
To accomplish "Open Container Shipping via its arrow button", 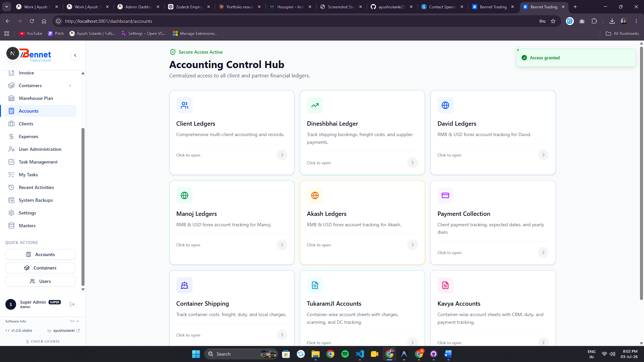I will 282,335.
